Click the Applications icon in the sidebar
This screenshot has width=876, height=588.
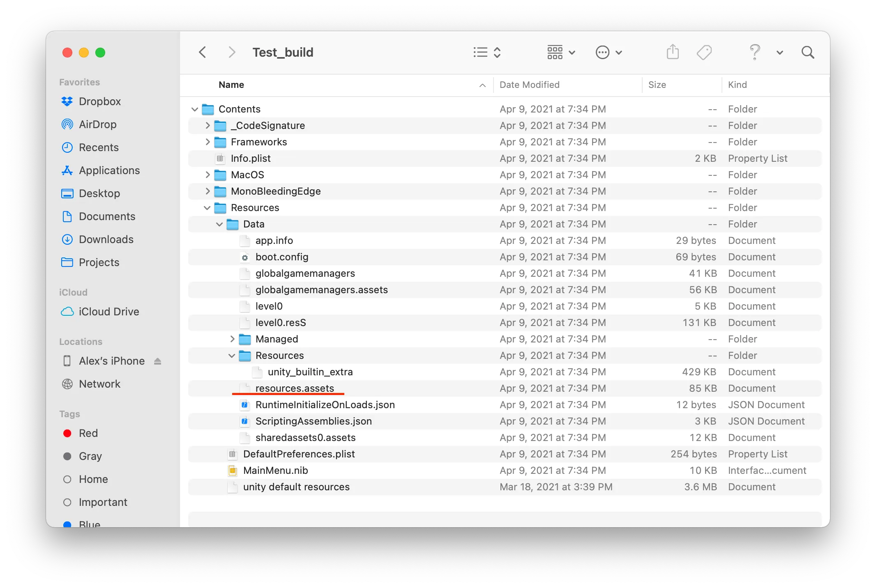click(x=108, y=170)
